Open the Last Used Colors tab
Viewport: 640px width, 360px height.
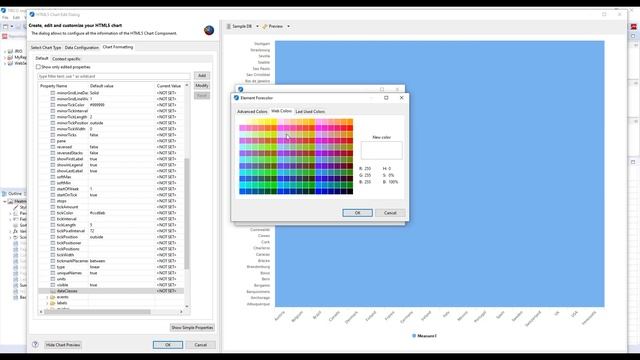[x=310, y=111]
